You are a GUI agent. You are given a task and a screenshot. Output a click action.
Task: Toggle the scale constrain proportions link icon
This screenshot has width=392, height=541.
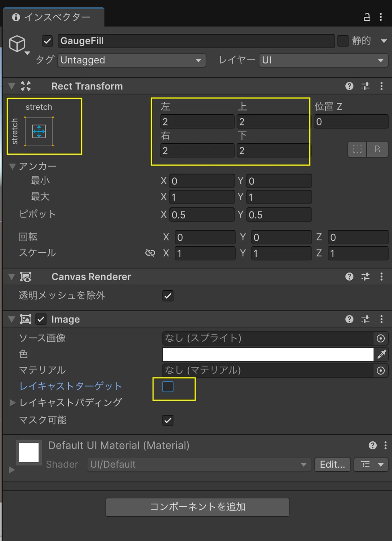coord(150,253)
